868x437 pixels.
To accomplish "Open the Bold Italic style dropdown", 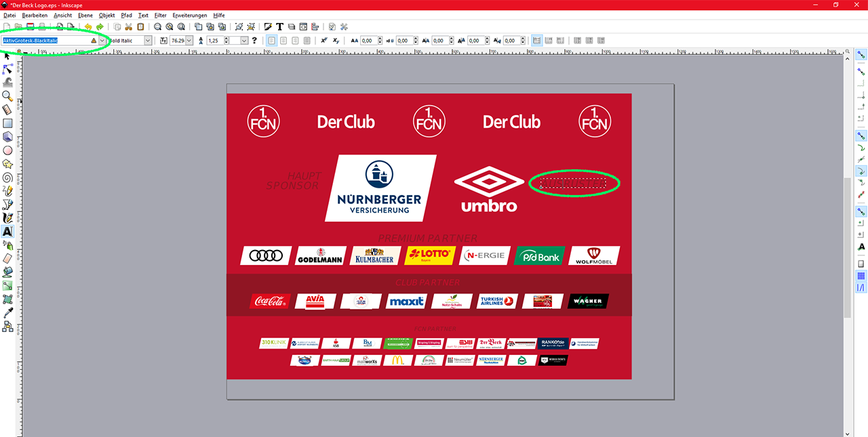I will (148, 41).
